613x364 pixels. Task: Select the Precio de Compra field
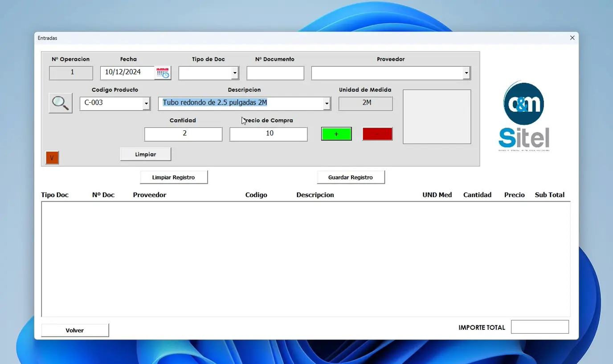[x=269, y=134]
